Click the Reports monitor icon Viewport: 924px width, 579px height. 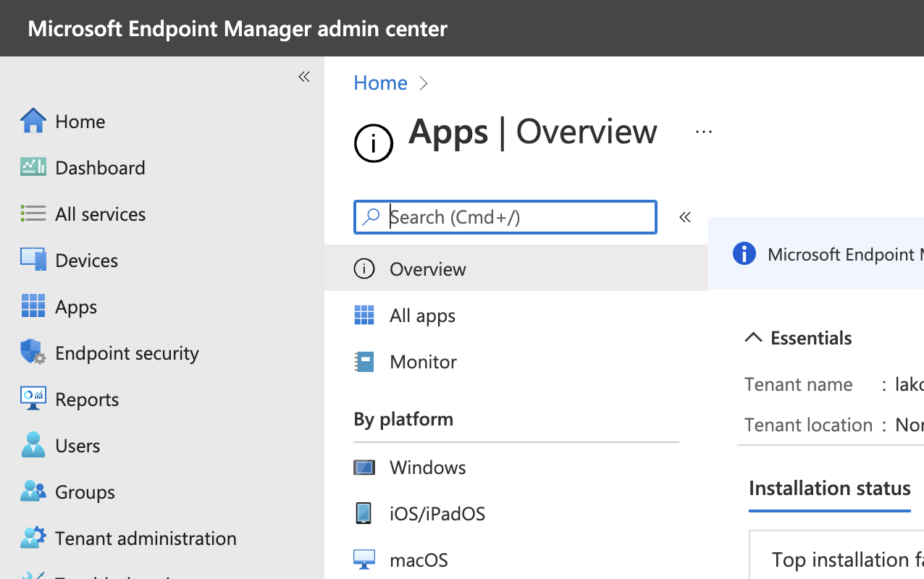pos(33,399)
